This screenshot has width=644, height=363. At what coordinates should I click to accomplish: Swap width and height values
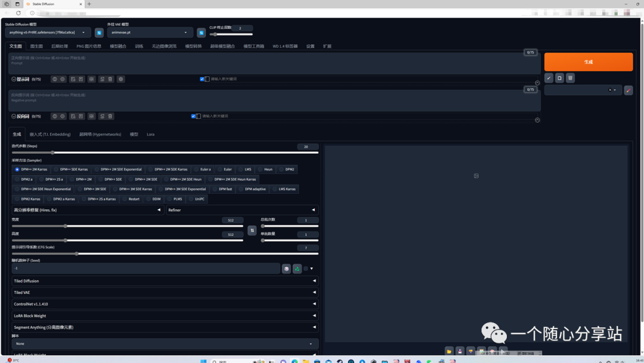[252, 230]
